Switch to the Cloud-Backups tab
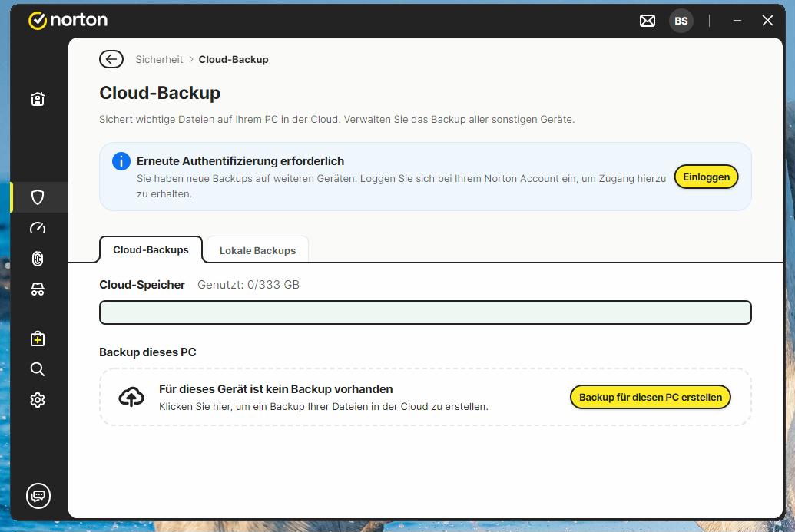Screen dimensions: 795x532 [x=151, y=250]
